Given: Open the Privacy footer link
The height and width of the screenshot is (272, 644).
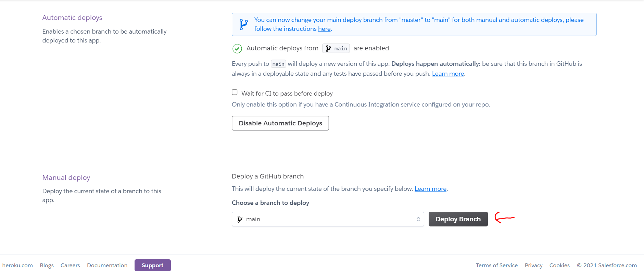Looking at the screenshot, I should [533, 265].
